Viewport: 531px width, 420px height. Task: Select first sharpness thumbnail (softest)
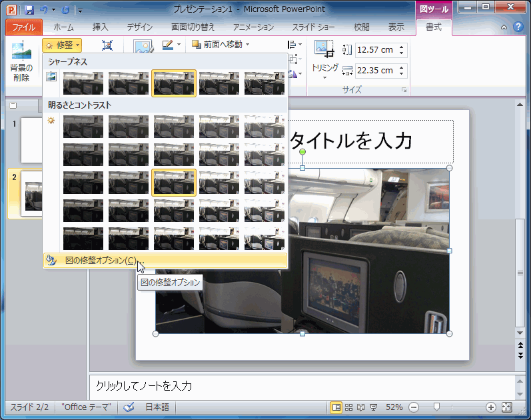pos(83,83)
